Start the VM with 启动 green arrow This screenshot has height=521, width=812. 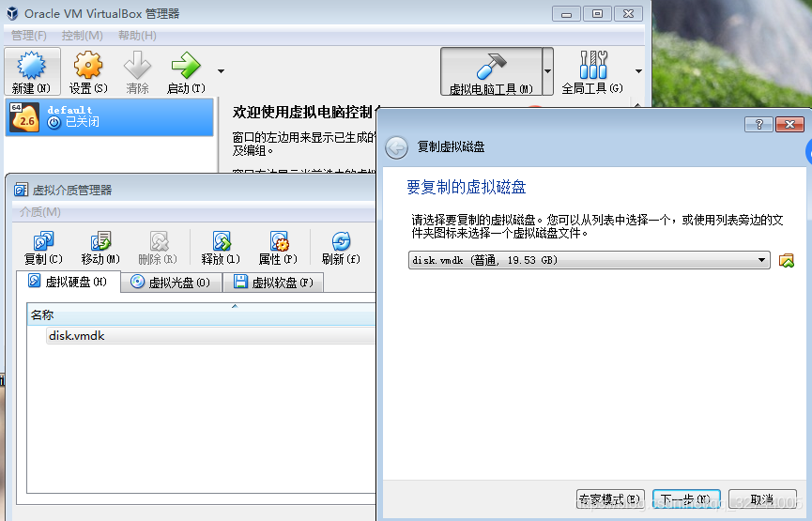[x=186, y=71]
